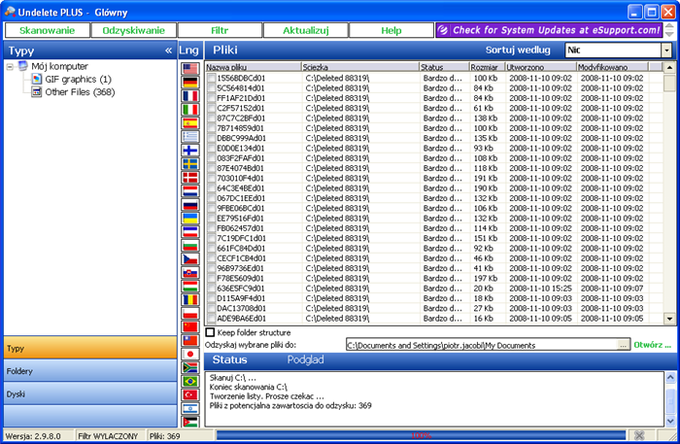
Task: Click the file list scroll-down arrow
Action: [669, 319]
